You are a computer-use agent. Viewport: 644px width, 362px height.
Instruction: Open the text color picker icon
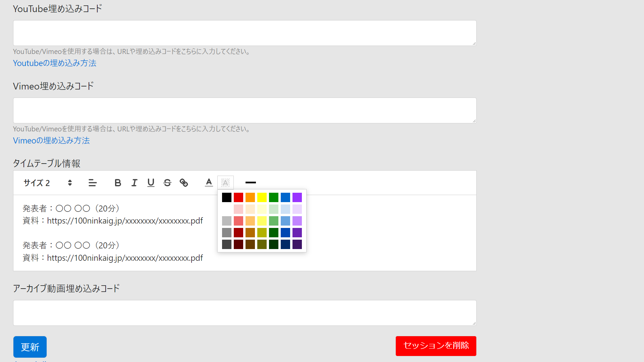[209, 183]
